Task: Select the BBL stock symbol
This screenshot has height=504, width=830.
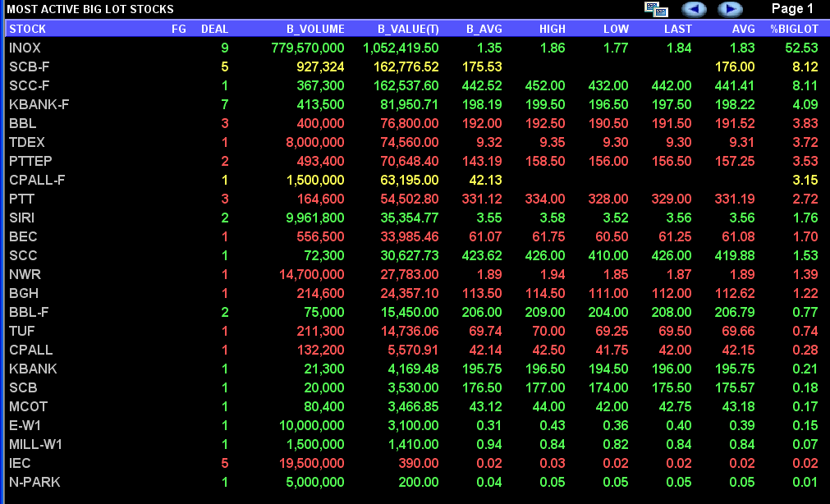Action: tap(23, 123)
